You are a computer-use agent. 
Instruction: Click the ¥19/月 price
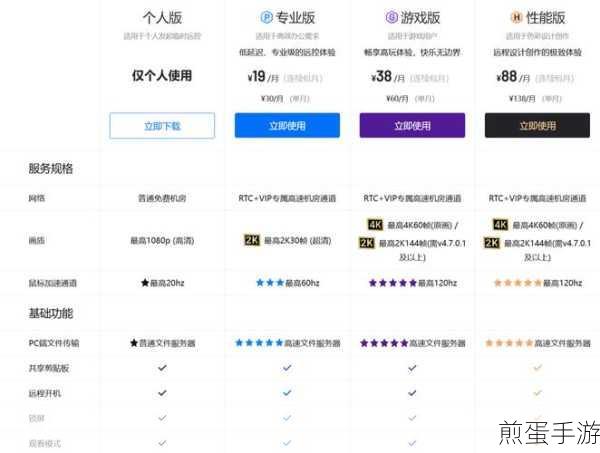pyautogui.click(x=263, y=77)
